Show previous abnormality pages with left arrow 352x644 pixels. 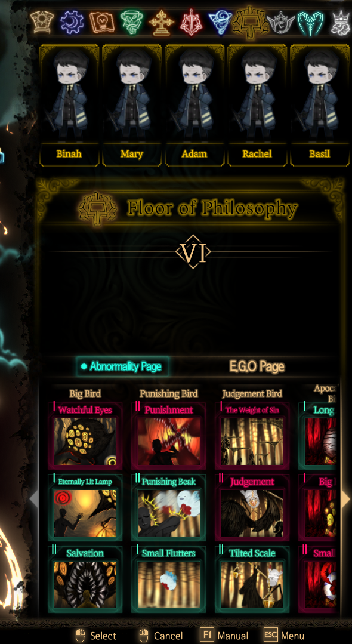coord(35,499)
